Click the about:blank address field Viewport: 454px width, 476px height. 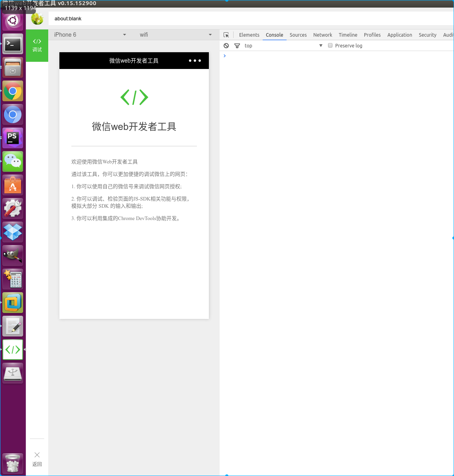pyautogui.click(x=251, y=18)
